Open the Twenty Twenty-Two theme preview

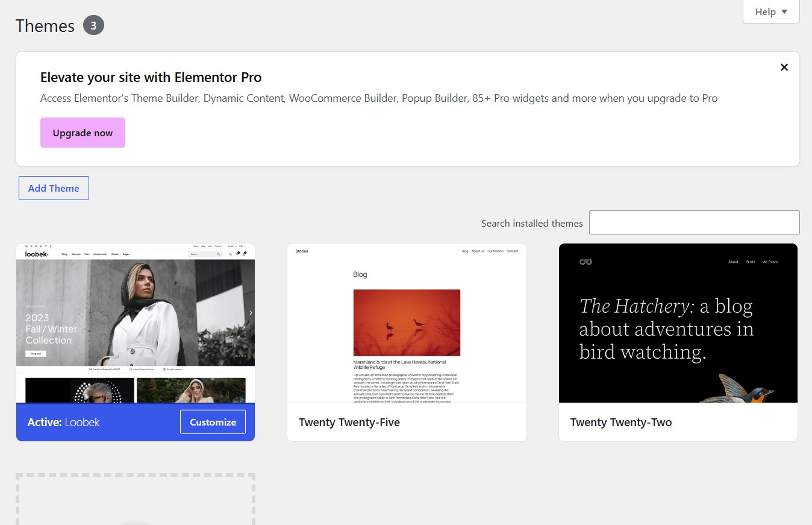coord(678,323)
